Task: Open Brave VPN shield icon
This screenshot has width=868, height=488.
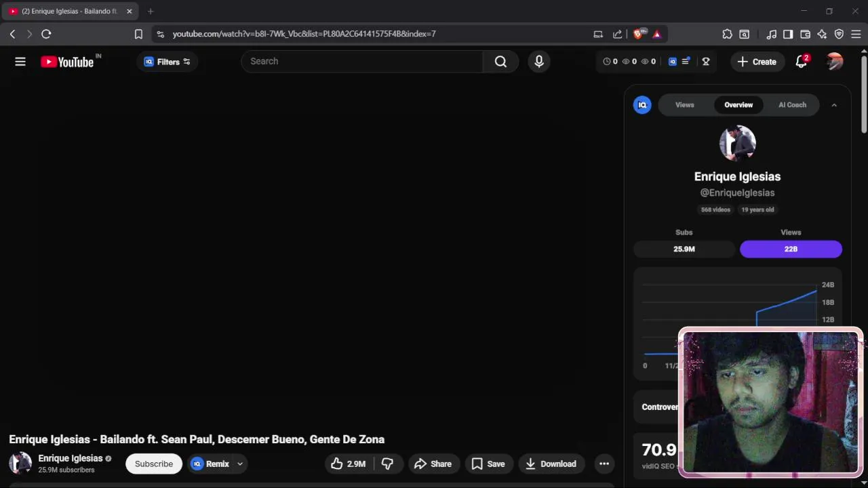Action: (839, 34)
